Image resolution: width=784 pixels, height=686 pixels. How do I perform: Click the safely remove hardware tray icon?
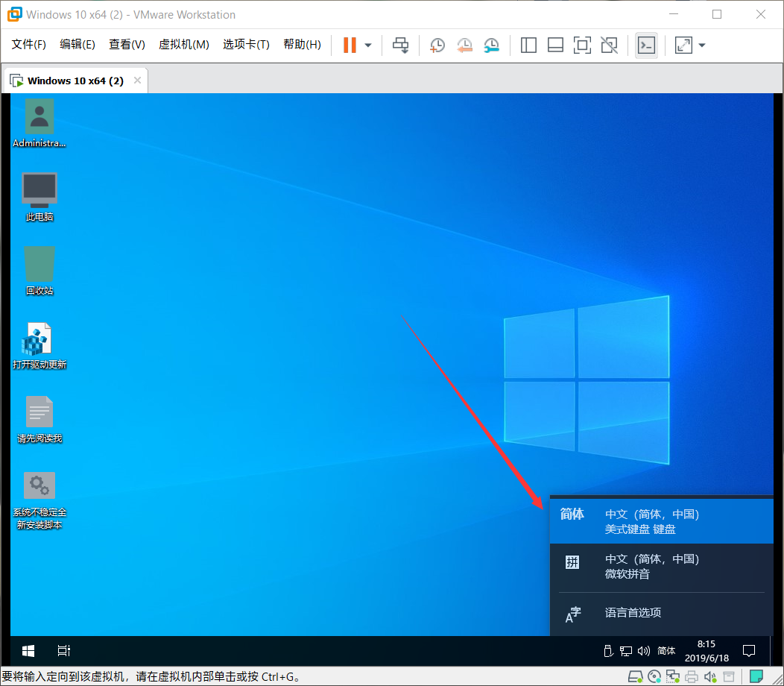608,651
